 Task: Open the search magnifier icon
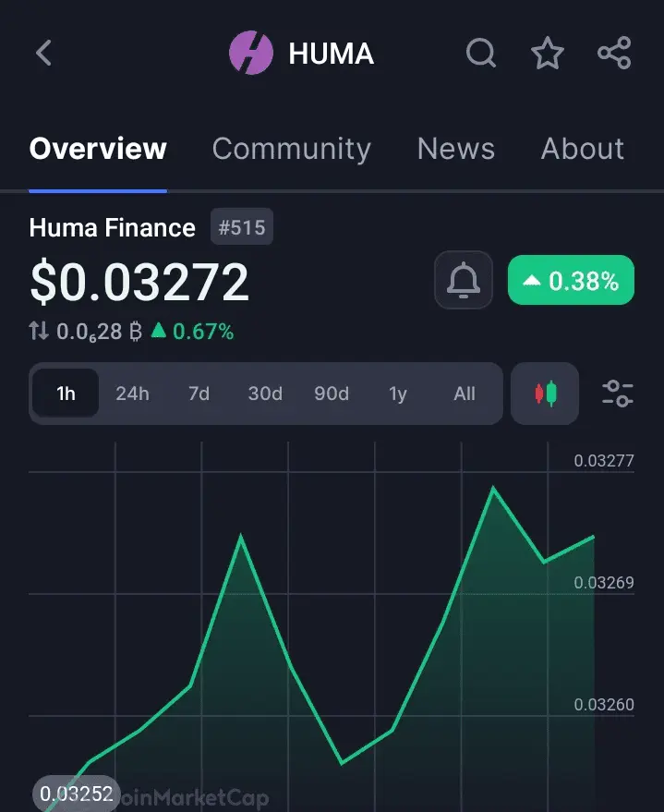[481, 53]
